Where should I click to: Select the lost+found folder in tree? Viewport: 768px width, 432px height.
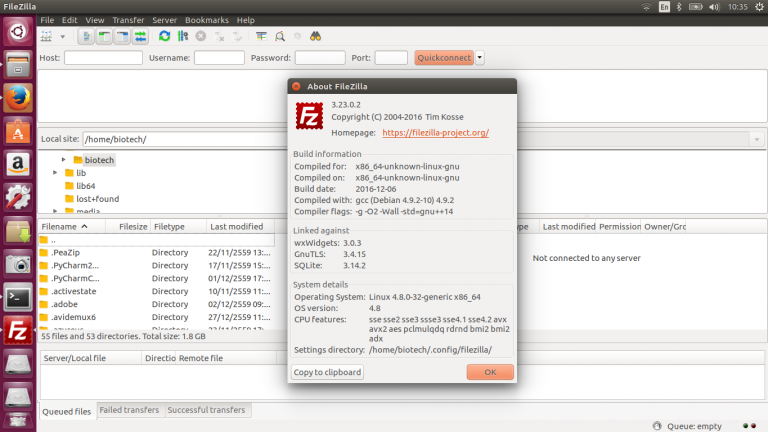(x=97, y=199)
